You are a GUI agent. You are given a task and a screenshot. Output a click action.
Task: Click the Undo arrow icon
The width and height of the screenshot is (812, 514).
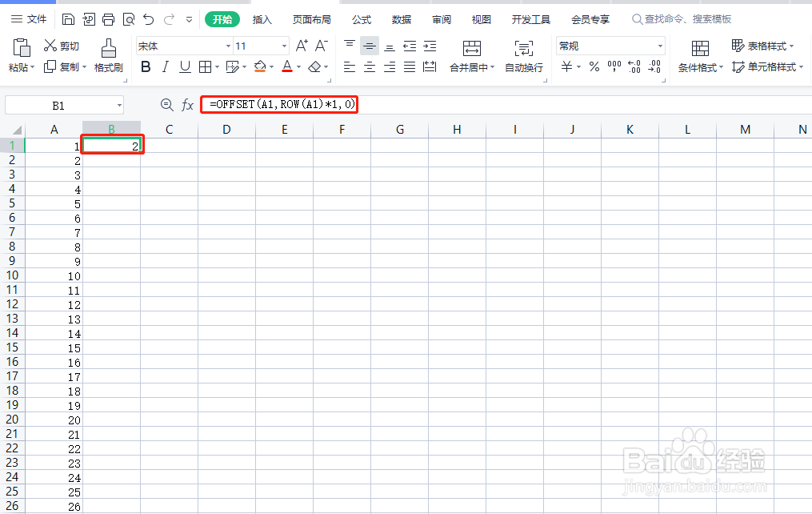tap(149, 18)
